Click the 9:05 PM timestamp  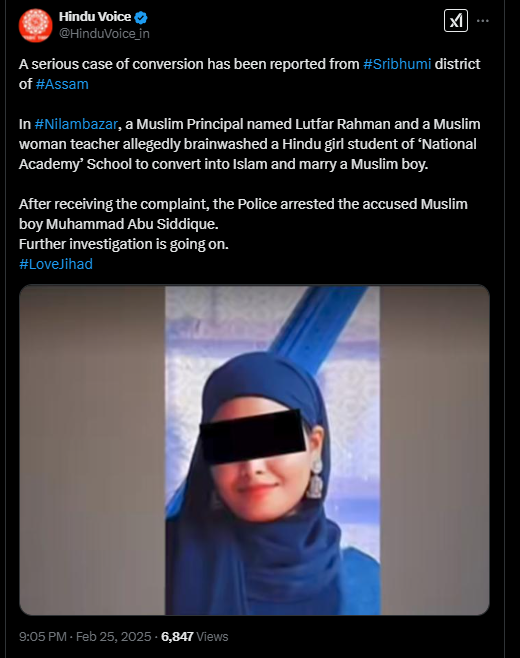[x=42, y=637]
